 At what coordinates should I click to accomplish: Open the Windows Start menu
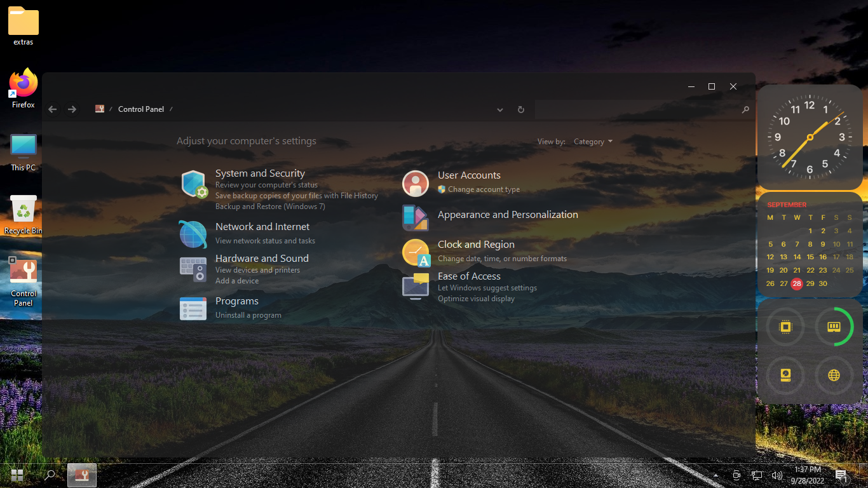[17, 475]
